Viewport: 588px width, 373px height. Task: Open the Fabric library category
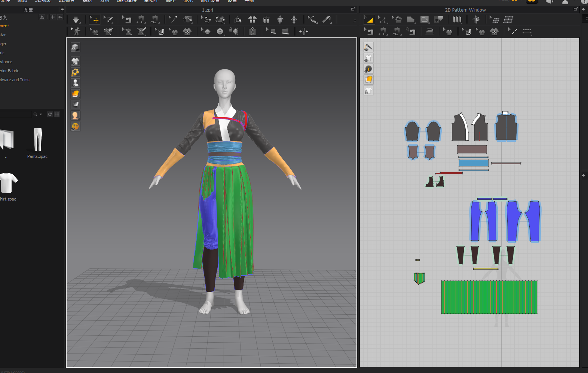[2, 53]
